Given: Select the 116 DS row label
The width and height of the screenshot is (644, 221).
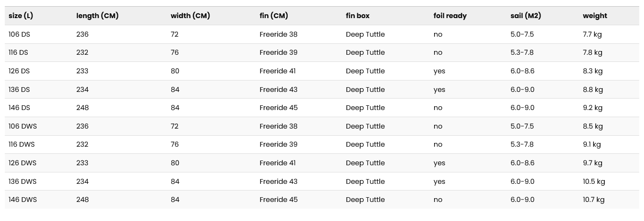Looking at the screenshot, I should pyautogui.click(x=19, y=52).
